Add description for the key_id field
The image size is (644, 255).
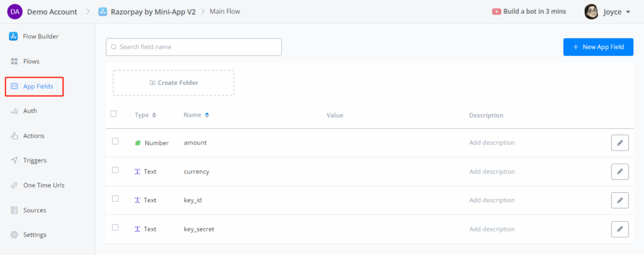click(x=492, y=200)
